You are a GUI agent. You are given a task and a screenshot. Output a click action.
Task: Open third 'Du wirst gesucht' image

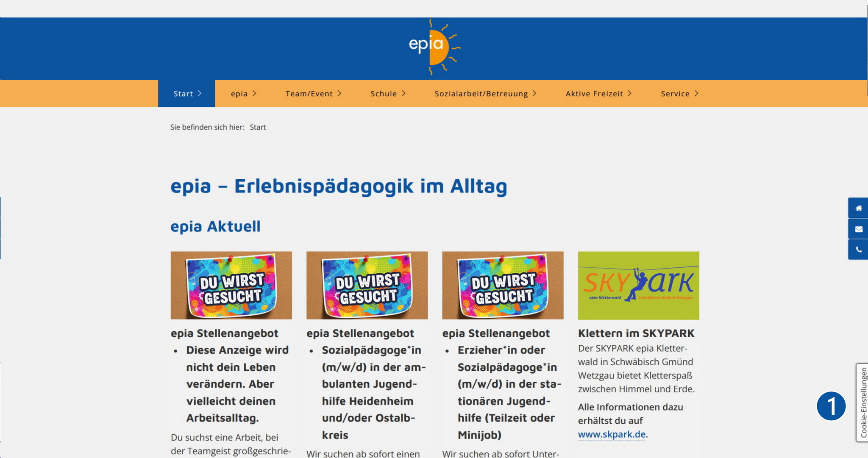point(503,285)
